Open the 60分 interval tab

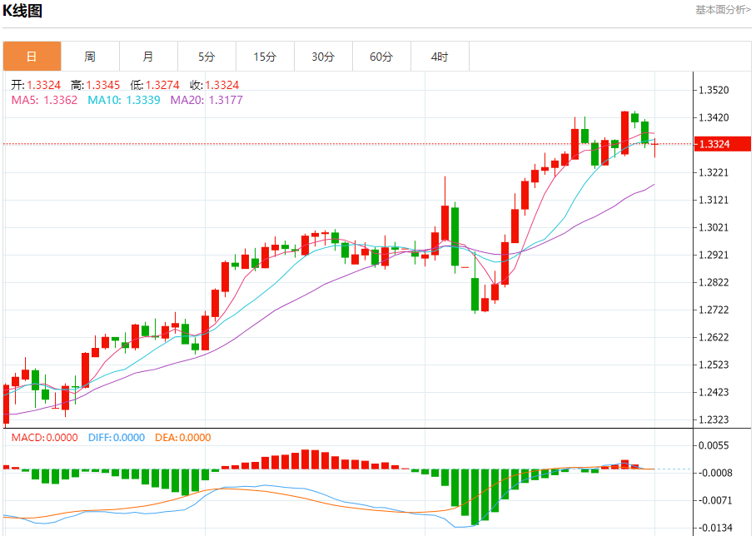click(382, 57)
